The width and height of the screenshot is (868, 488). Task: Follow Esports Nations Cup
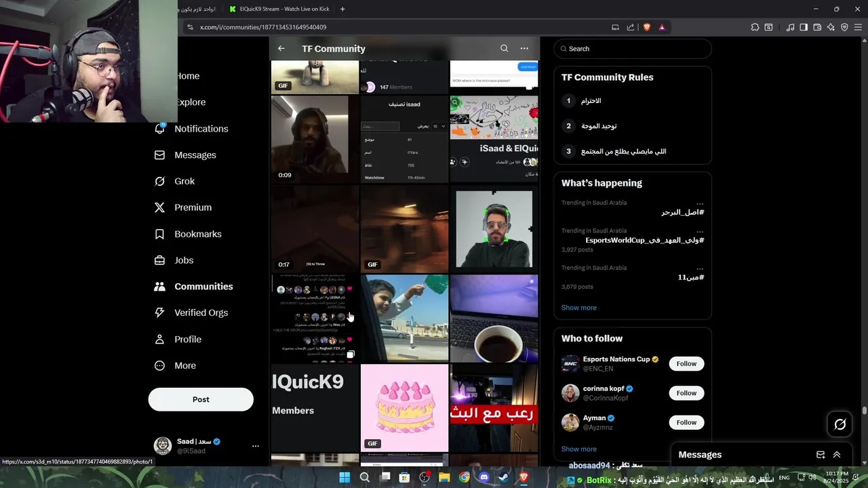(x=686, y=364)
